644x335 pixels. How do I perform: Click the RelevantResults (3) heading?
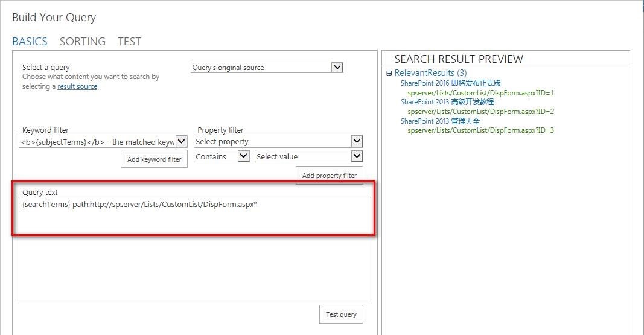click(430, 73)
